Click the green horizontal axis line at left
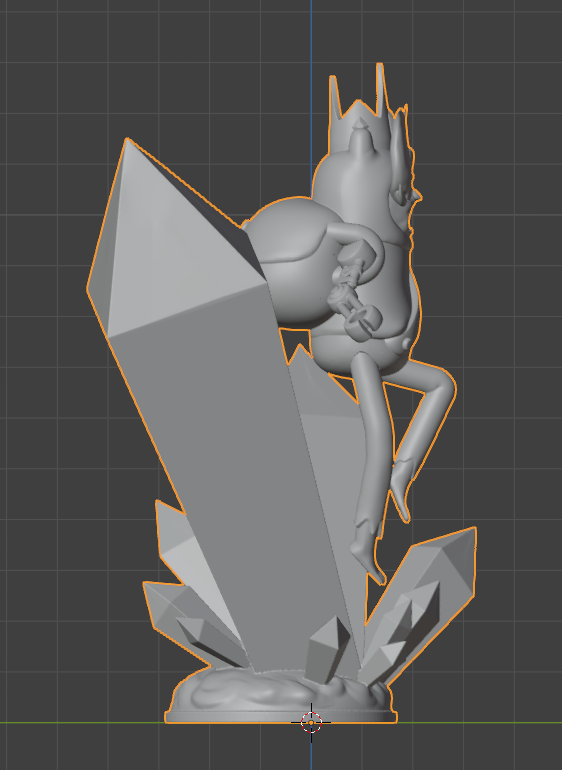The image size is (562, 770). [81, 723]
